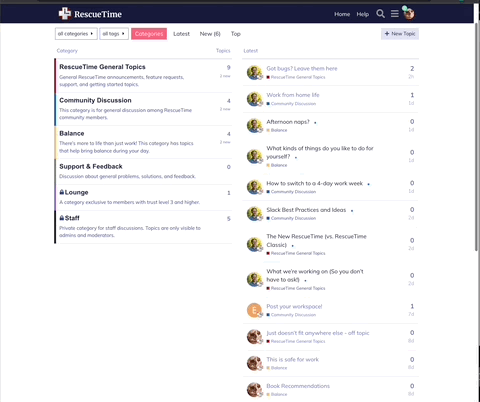Click avatar beside 'This is safe for work'
Viewport: 480px width, 402px height.
click(x=255, y=363)
